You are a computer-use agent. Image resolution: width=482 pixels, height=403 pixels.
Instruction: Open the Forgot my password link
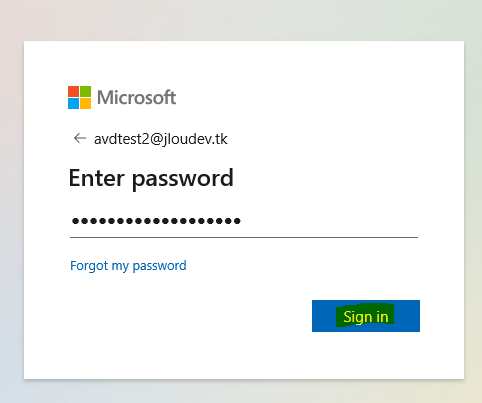click(x=128, y=266)
